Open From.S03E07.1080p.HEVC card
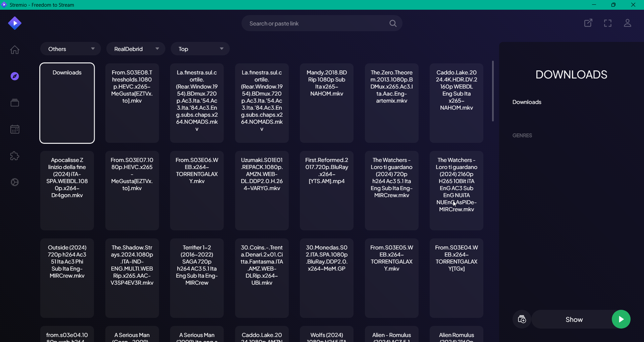 coord(132,191)
